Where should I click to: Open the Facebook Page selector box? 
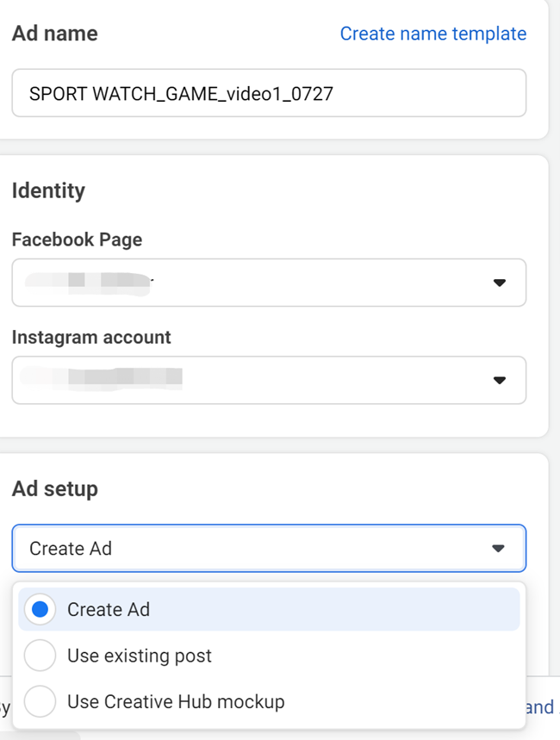(x=268, y=283)
